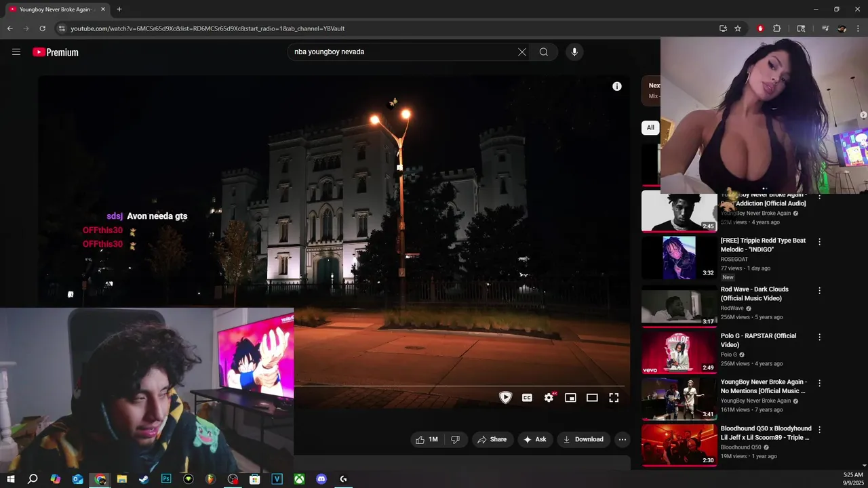868x488 pixels.
Task: Enter full screen mode
Action: [x=614, y=398]
